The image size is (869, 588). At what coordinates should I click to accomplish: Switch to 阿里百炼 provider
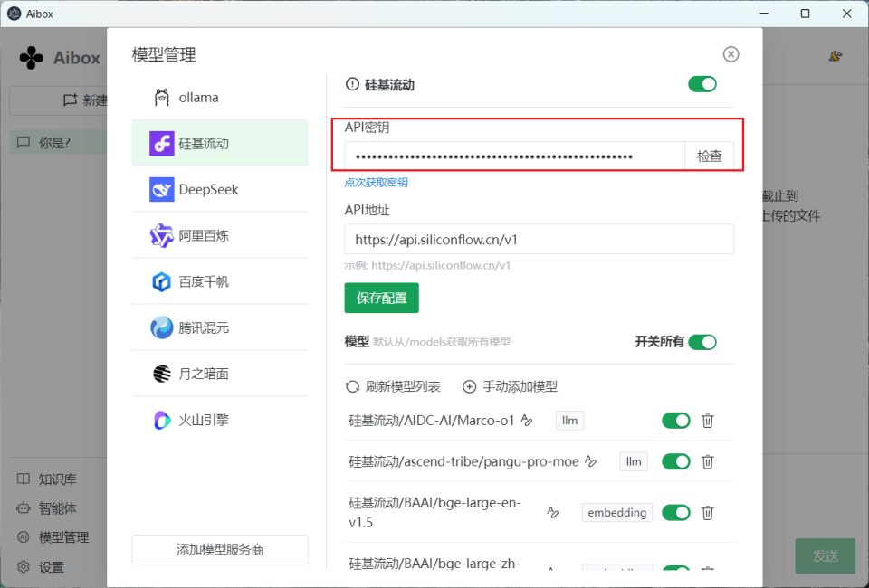(x=220, y=236)
